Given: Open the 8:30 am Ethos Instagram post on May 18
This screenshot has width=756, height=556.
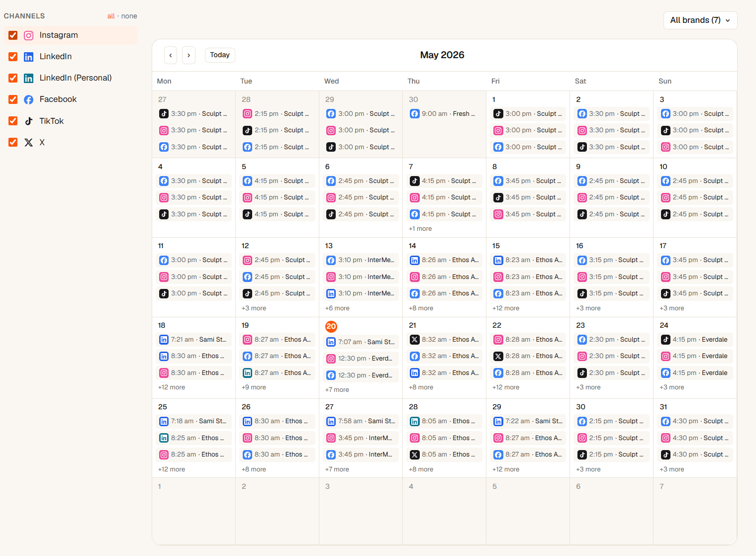Looking at the screenshot, I should point(194,373).
